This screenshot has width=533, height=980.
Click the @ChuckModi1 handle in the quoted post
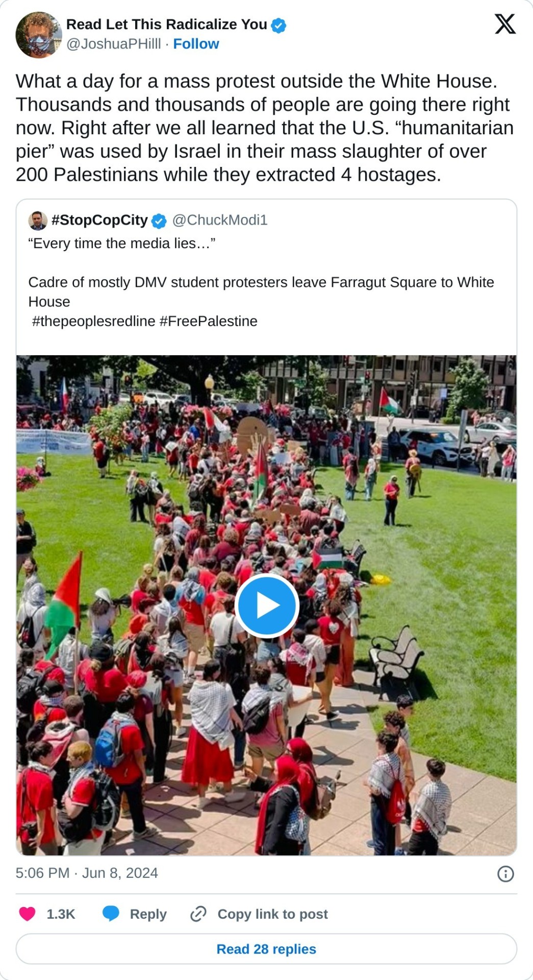[x=220, y=220]
